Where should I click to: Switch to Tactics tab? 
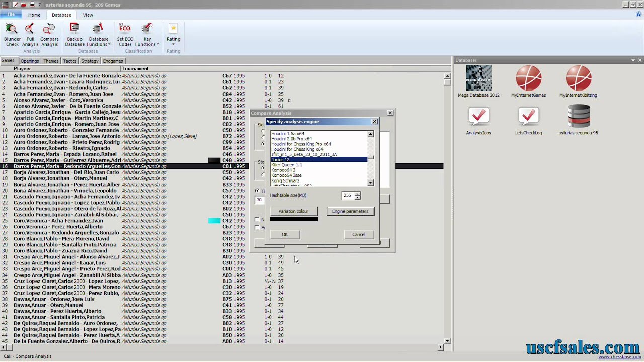(70, 61)
